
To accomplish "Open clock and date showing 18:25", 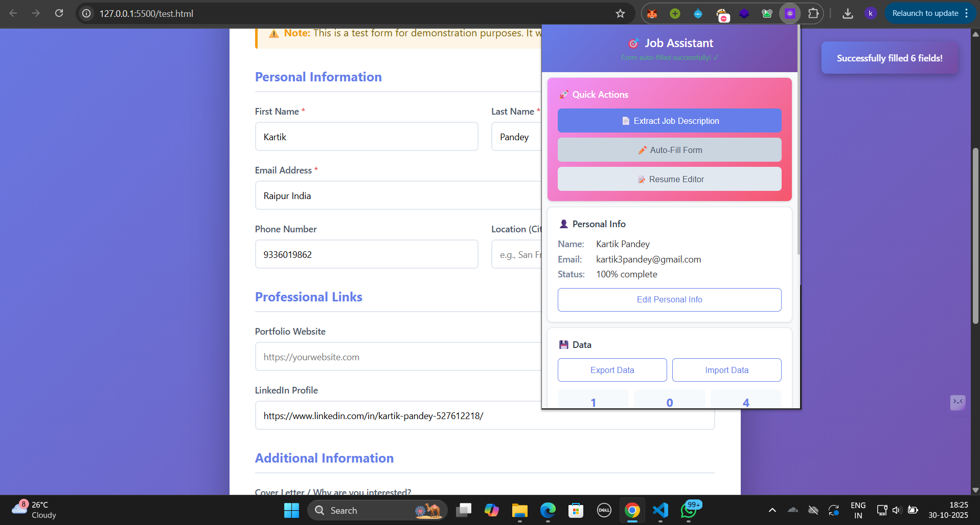I will [x=948, y=510].
